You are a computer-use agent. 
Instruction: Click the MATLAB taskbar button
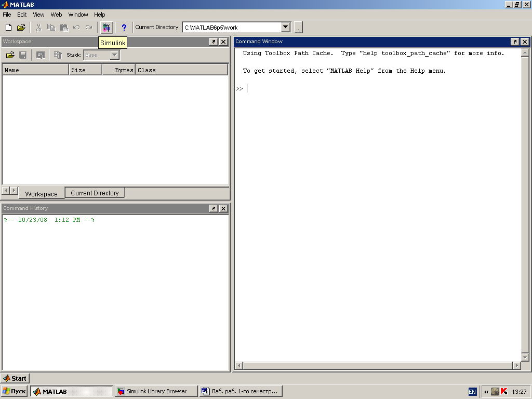[x=72, y=391]
